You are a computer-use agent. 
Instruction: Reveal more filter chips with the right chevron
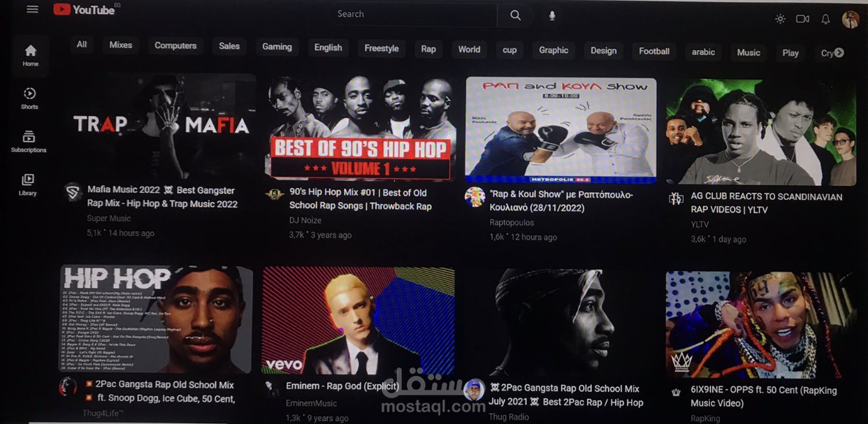tap(839, 52)
